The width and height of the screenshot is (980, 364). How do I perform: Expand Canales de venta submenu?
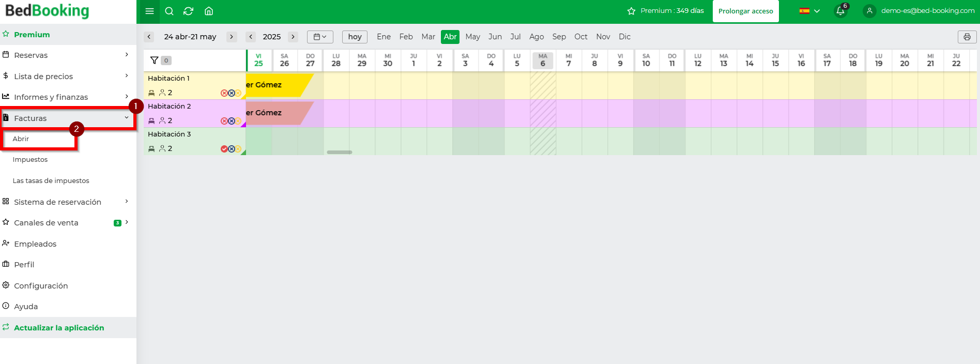[x=127, y=222]
